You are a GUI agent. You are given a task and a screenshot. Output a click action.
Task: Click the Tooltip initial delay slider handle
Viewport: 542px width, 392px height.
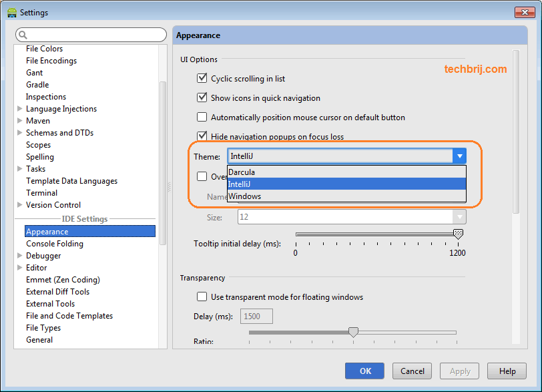(459, 234)
